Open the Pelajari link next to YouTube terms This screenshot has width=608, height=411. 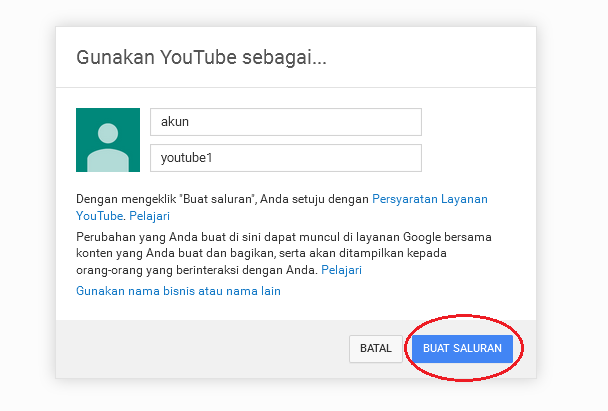tap(149, 216)
